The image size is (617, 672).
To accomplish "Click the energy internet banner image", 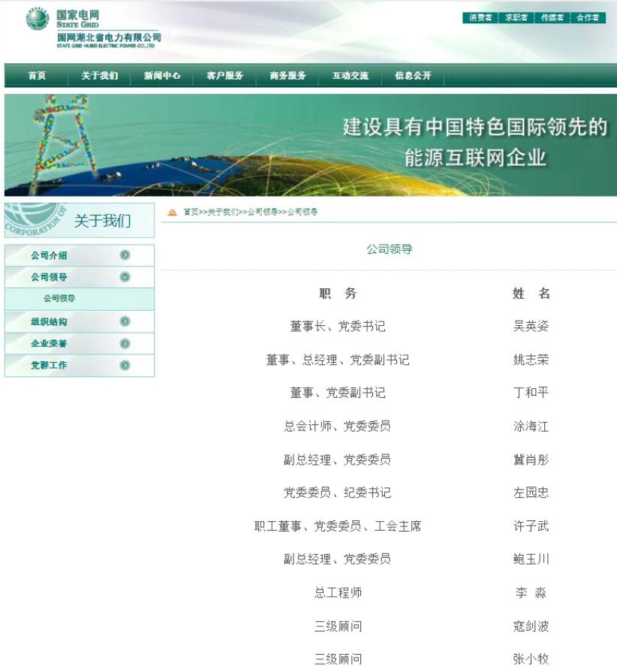I will (310, 145).
